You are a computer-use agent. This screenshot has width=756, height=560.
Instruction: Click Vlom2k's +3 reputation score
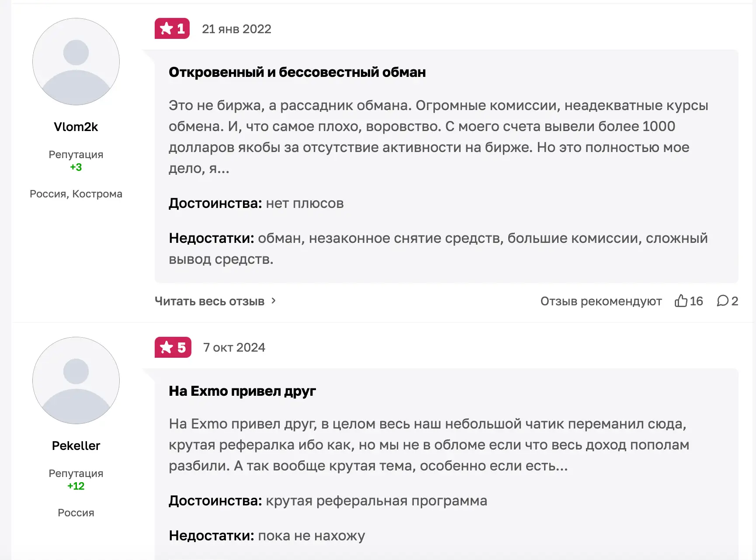pos(76,167)
